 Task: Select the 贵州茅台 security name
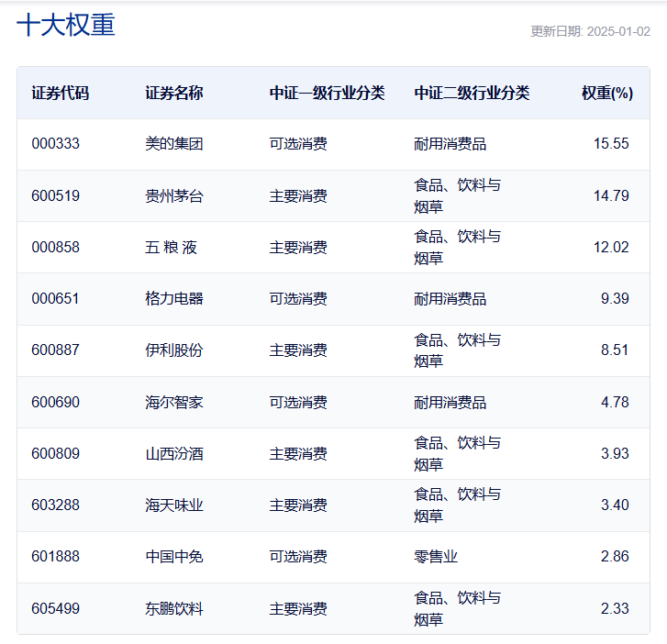[x=174, y=196]
